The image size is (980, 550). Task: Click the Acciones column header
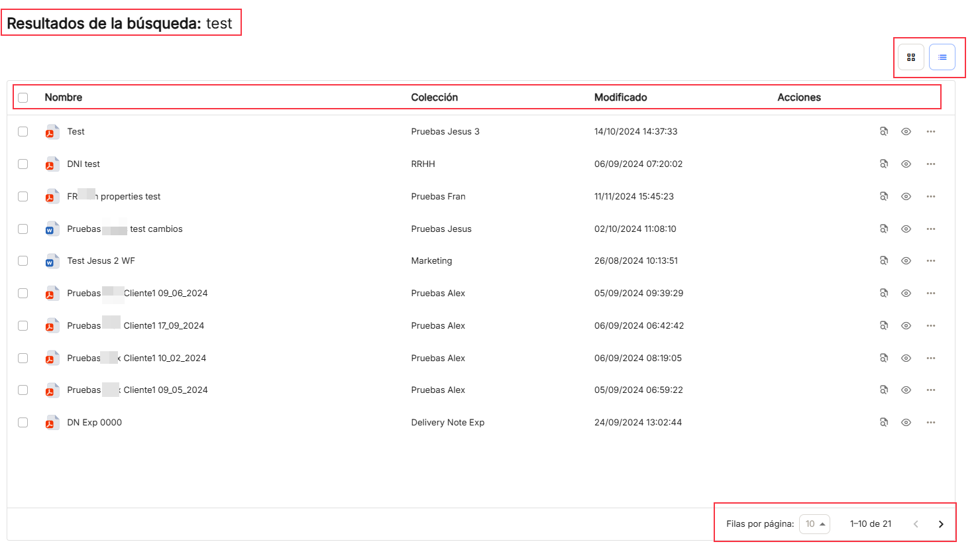click(x=799, y=97)
